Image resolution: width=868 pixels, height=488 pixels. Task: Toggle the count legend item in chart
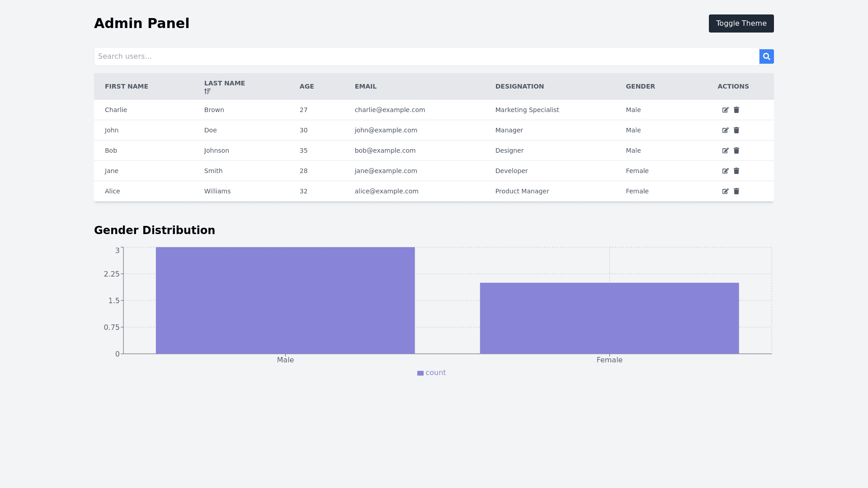[432, 373]
